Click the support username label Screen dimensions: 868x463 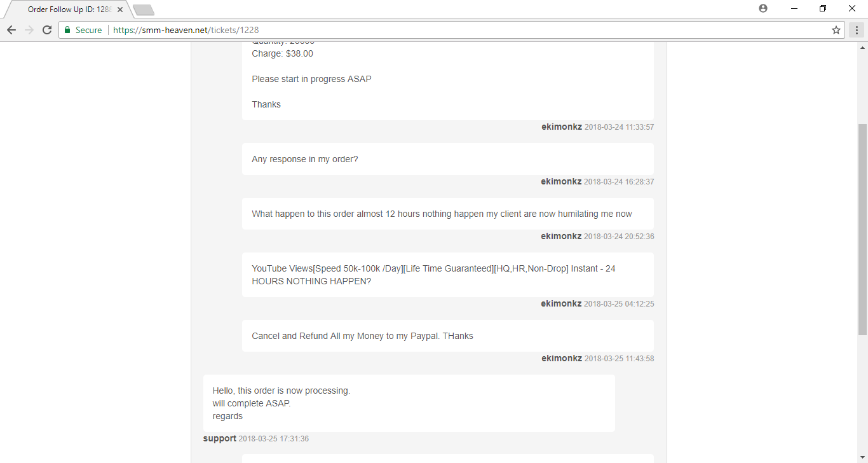220,438
